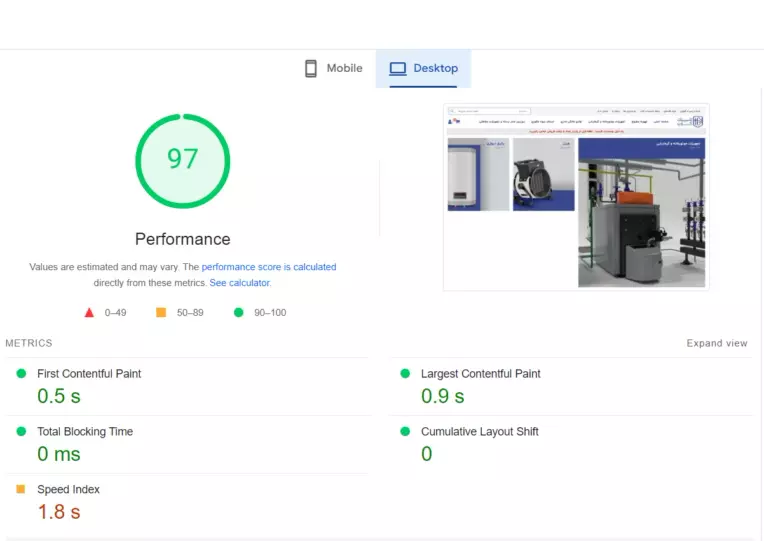The image size is (764, 541).
Task: Click the Largest Contentful Paint green status dot
Action: click(x=405, y=373)
